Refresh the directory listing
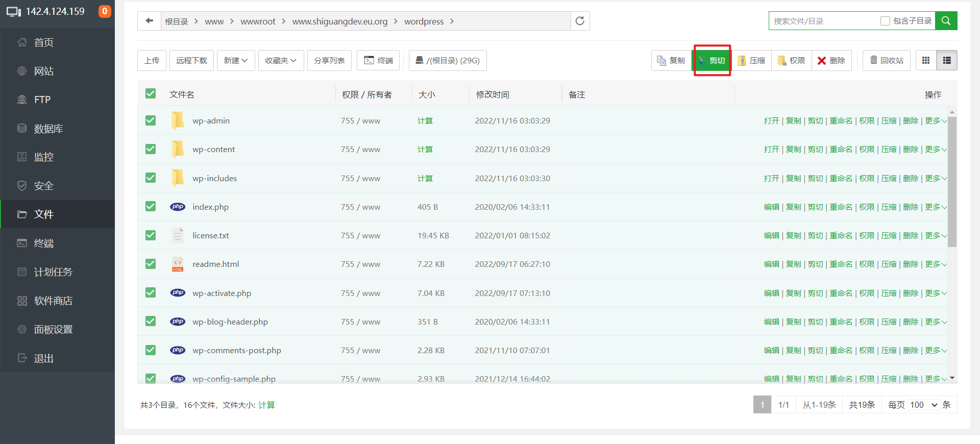This screenshot has width=980, height=444. pyautogui.click(x=580, y=21)
